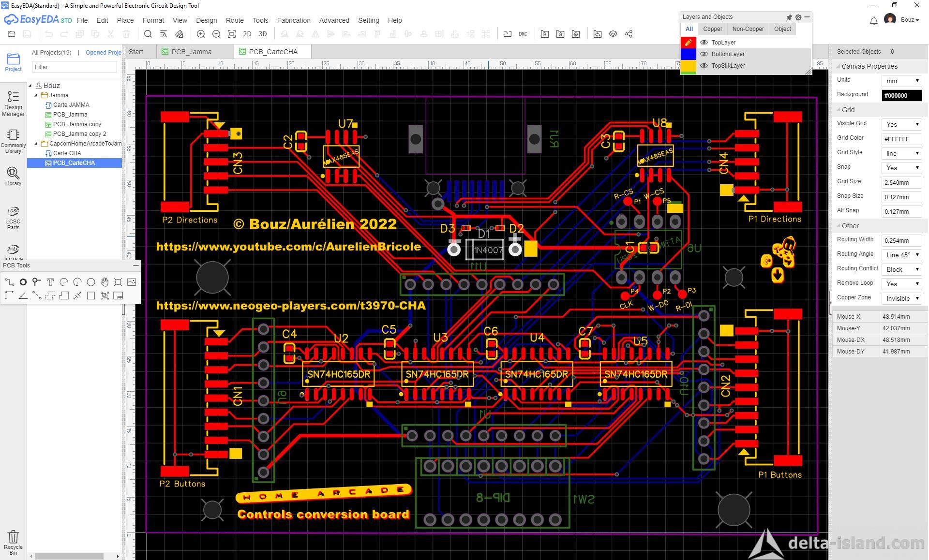Click the Background color swatch field
The image size is (929, 560).
[901, 95]
